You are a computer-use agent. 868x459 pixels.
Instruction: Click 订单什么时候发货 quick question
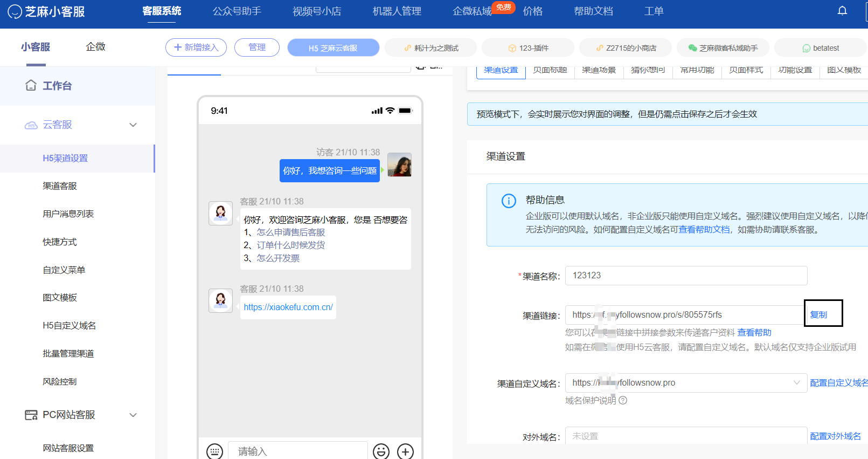tap(291, 245)
